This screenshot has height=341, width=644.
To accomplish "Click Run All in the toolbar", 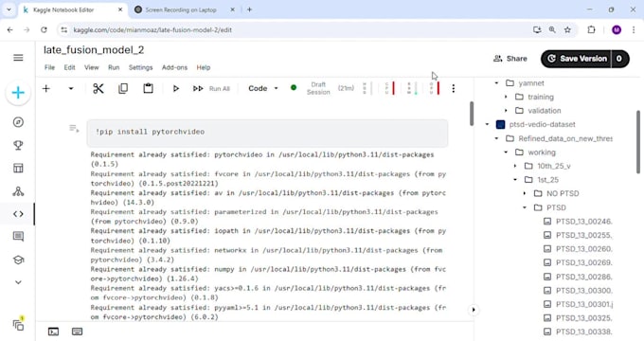I will click(211, 88).
